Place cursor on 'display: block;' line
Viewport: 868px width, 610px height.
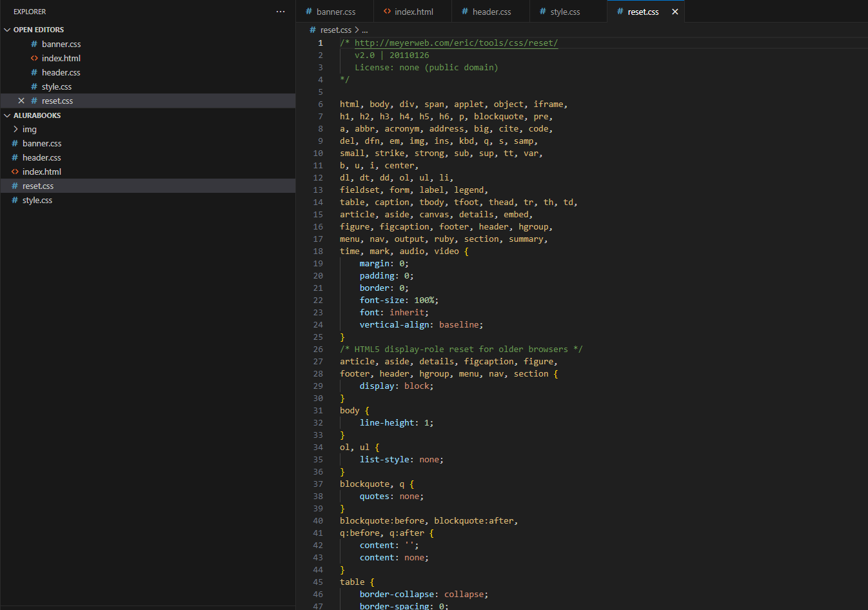click(397, 386)
